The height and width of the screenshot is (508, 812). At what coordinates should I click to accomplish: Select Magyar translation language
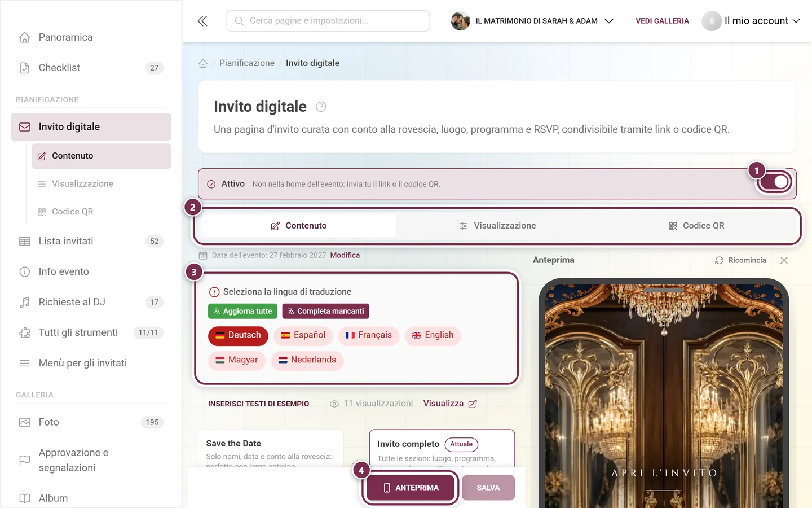point(237,360)
